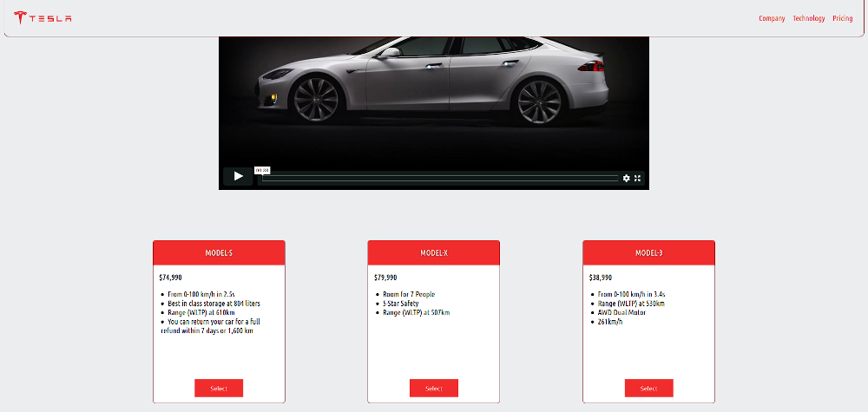The image size is (868, 412).
Task: Enter fullscreen mode on the video
Action: [x=637, y=178]
